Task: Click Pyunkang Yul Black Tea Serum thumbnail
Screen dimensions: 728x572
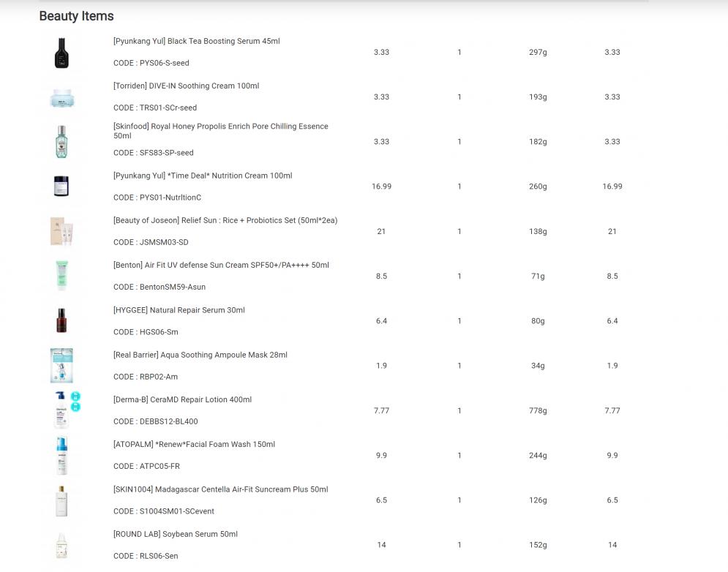Action: [x=62, y=53]
